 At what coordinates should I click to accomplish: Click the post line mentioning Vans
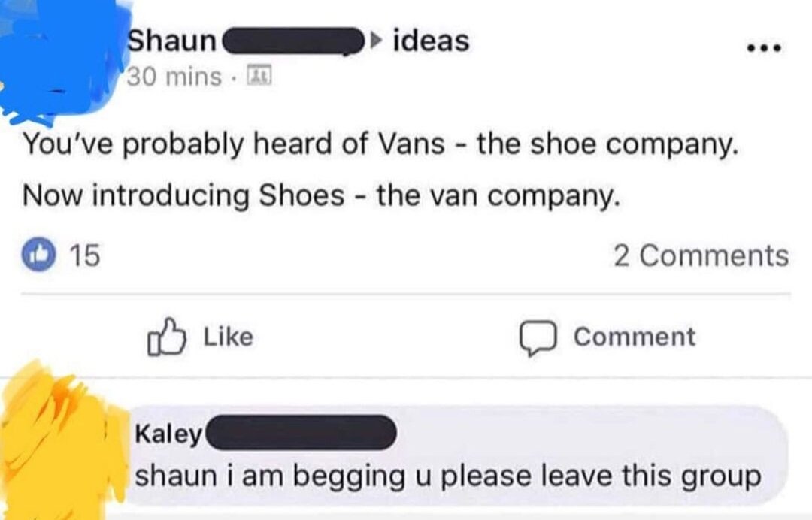click(x=378, y=144)
